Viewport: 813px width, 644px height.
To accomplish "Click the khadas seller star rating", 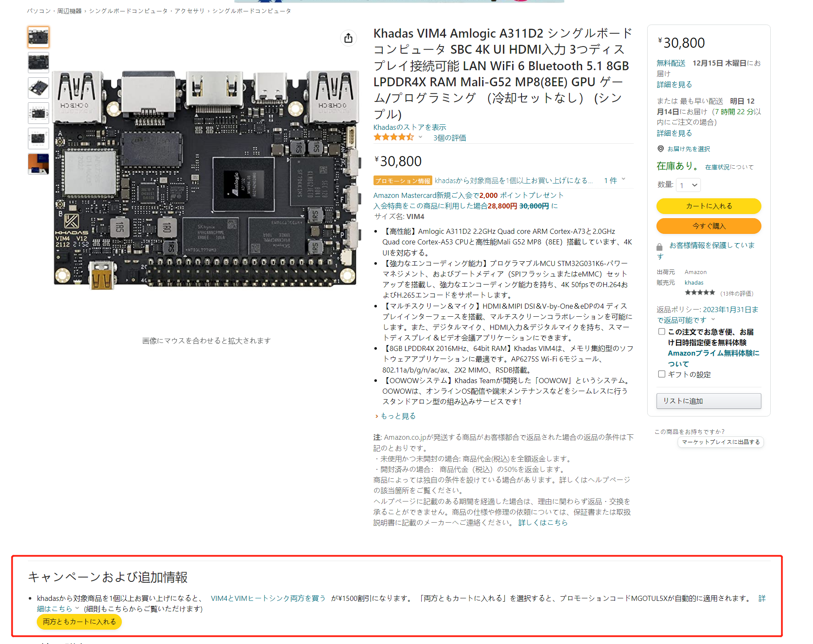I will [x=700, y=293].
